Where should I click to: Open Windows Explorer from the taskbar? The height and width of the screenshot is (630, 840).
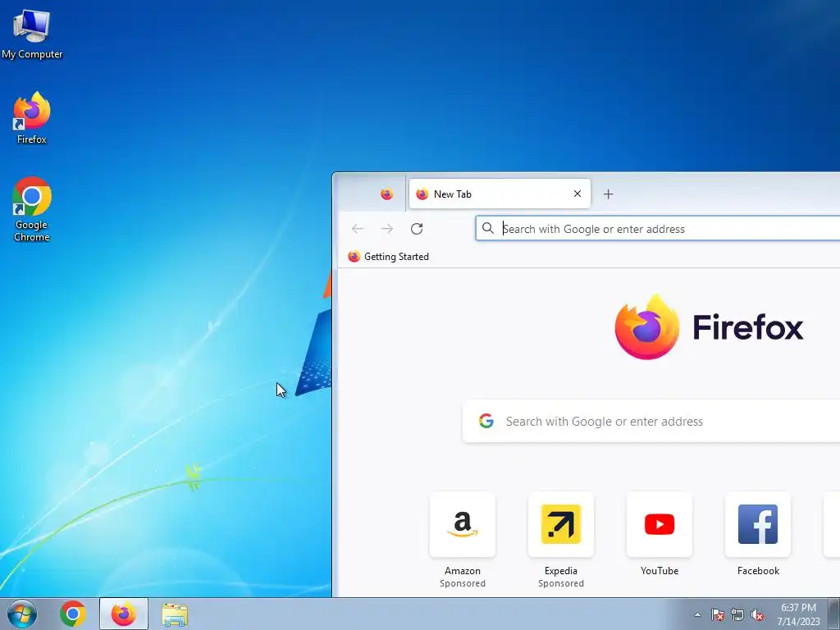click(x=175, y=614)
